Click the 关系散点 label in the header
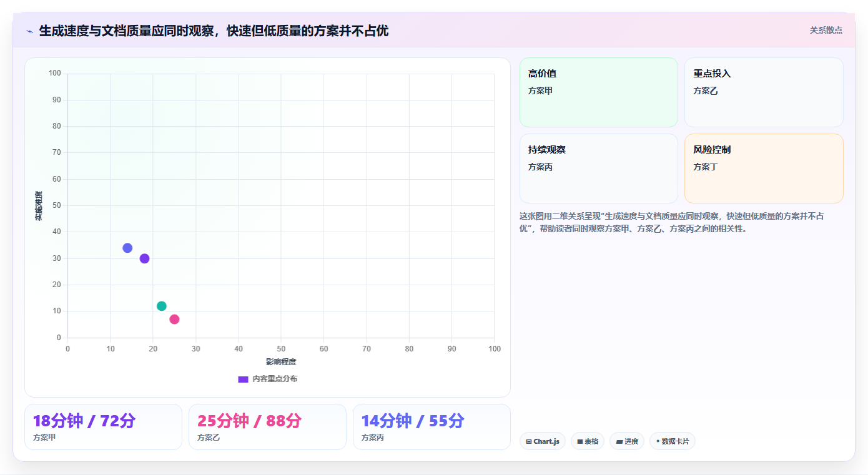Image resolution: width=868 pixels, height=475 pixels. [826, 30]
